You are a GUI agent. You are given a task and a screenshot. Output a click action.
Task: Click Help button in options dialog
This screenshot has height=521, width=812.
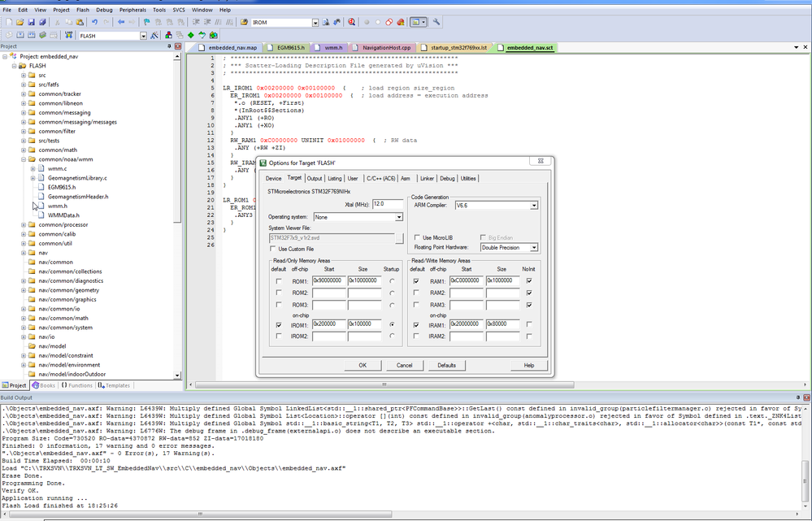pos(528,365)
